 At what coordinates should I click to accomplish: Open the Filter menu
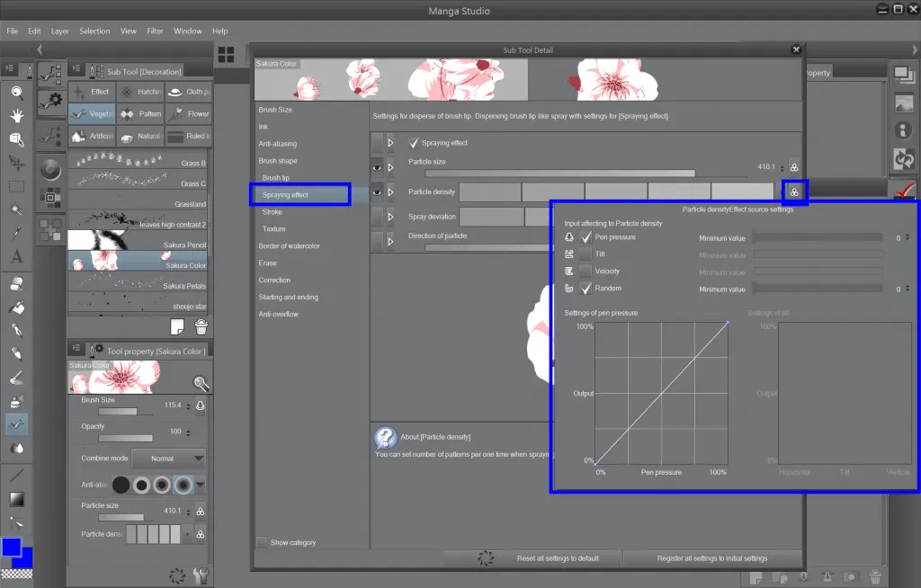point(155,30)
